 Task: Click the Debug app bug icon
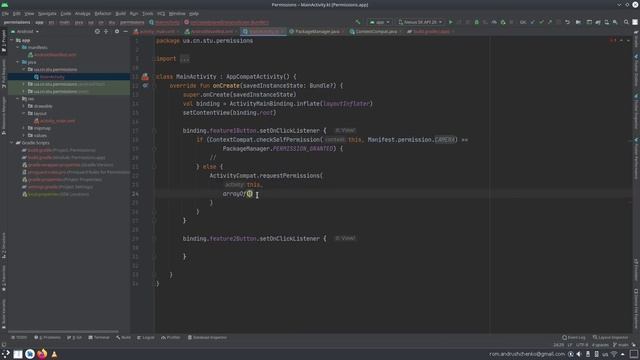tap(476, 22)
